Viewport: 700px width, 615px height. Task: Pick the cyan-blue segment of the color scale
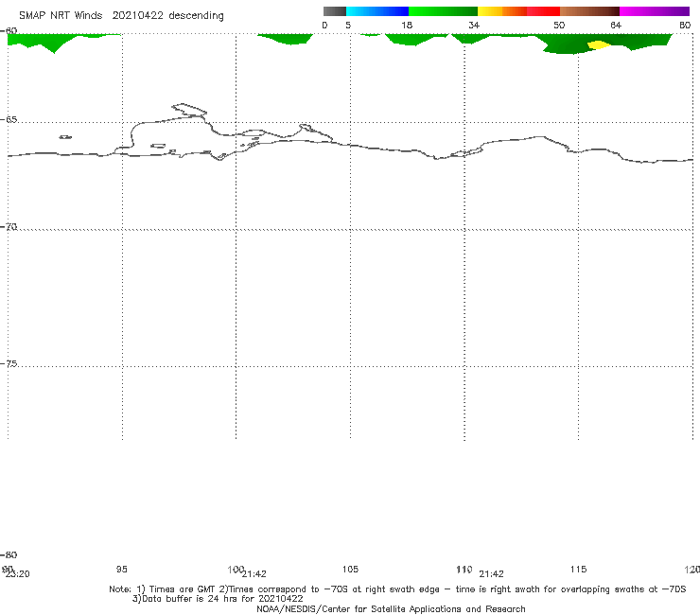[377, 11]
